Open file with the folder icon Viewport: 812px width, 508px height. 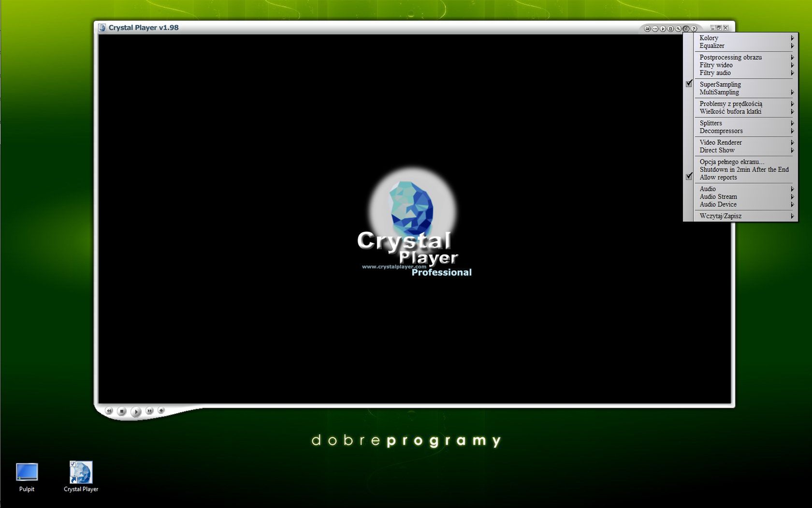tap(647, 29)
